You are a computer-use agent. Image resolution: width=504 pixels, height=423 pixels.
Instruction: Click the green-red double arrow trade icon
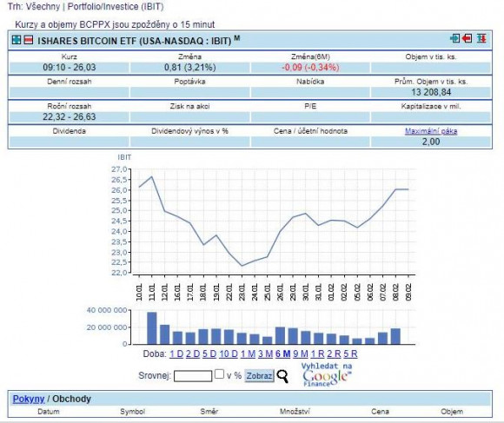click(x=481, y=38)
